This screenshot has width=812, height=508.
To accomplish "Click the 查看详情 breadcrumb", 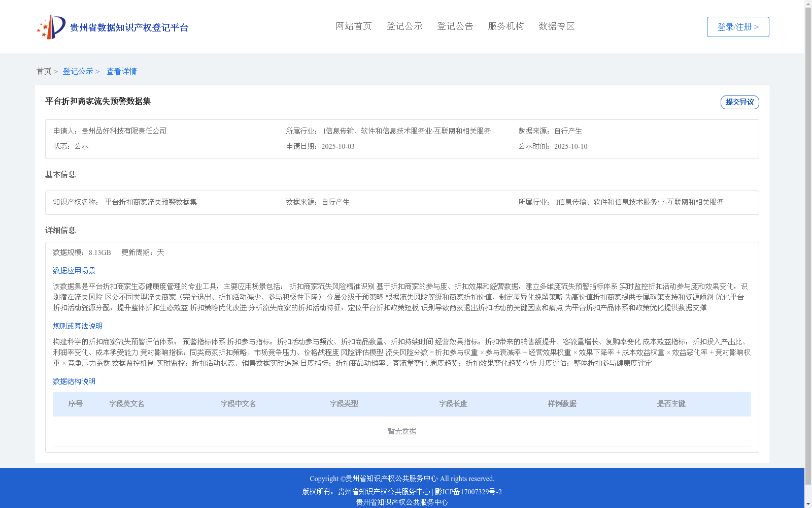I will point(121,71).
